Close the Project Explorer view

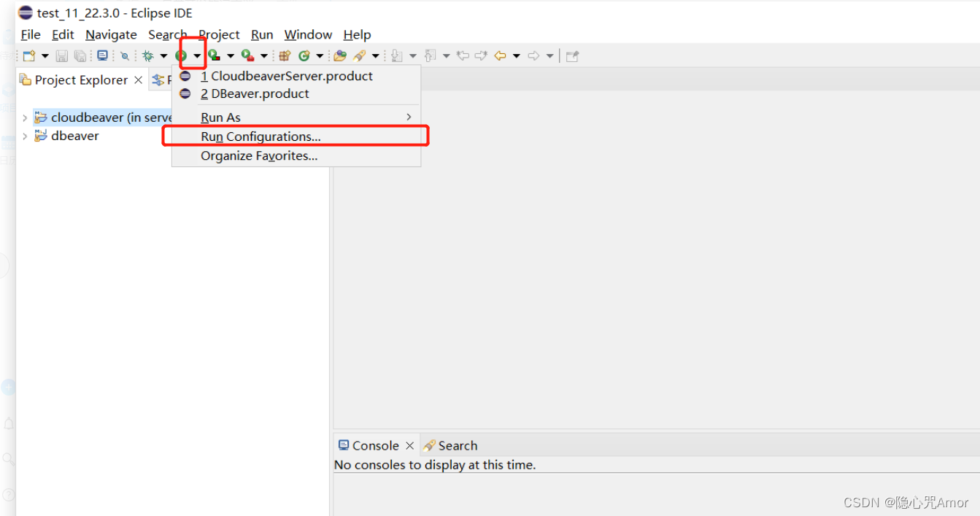click(138, 80)
